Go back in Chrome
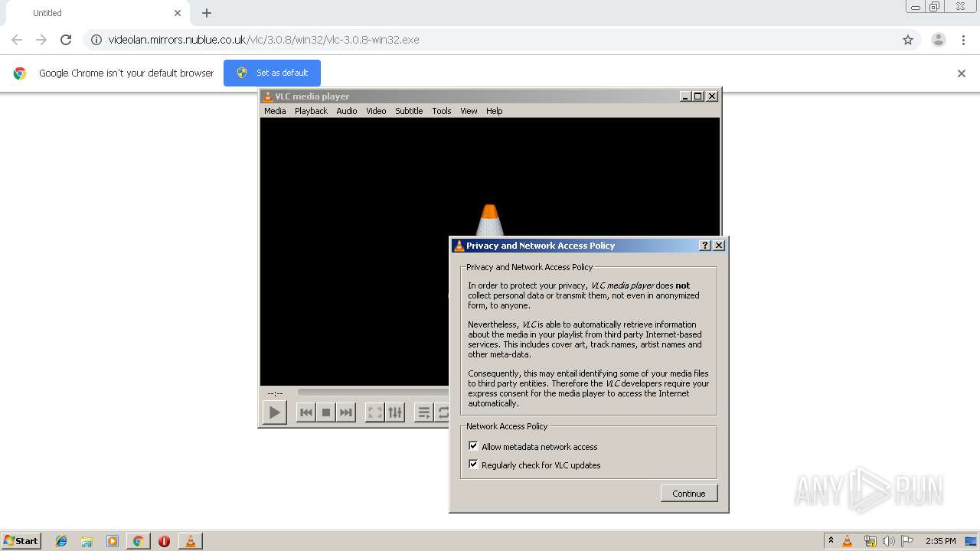The width and height of the screenshot is (980, 551). (17, 40)
